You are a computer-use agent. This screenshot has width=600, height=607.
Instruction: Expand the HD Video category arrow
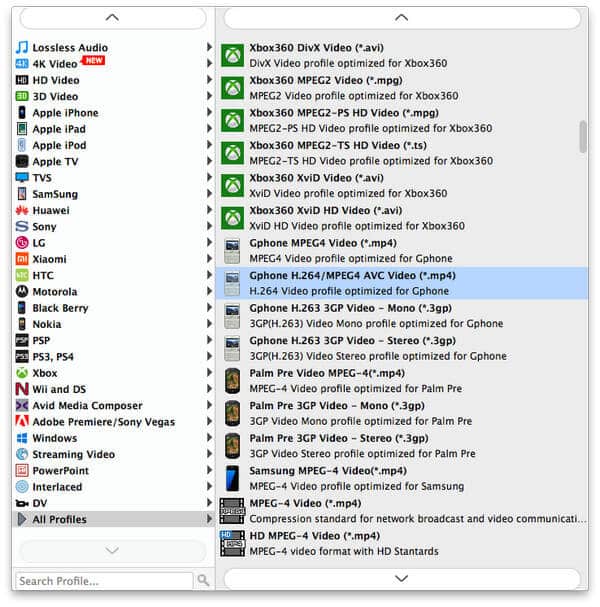pos(209,80)
